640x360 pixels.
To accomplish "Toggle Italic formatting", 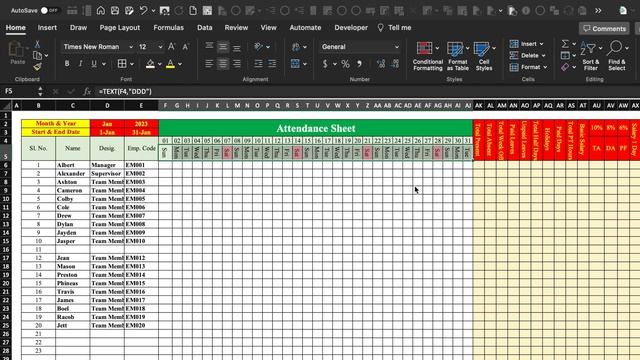I will [80, 64].
